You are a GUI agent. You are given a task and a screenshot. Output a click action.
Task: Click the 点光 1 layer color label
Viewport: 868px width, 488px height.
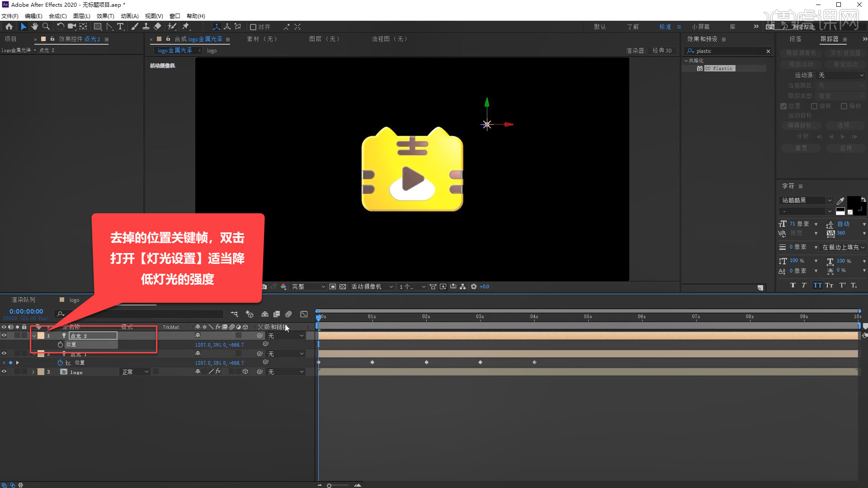click(x=41, y=354)
